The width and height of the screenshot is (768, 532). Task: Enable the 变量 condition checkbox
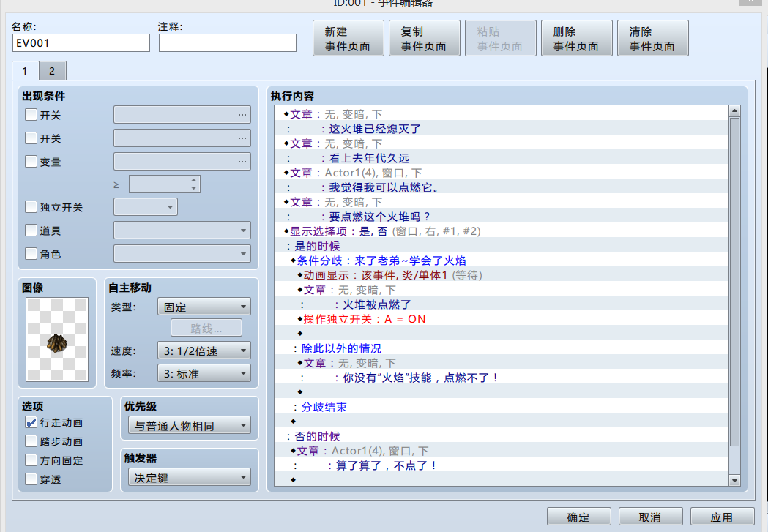pyautogui.click(x=31, y=162)
